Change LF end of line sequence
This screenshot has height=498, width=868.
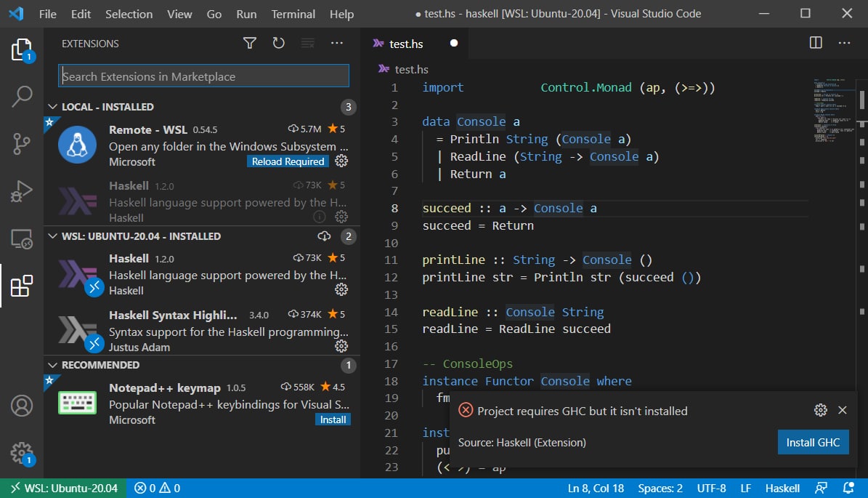pos(746,488)
